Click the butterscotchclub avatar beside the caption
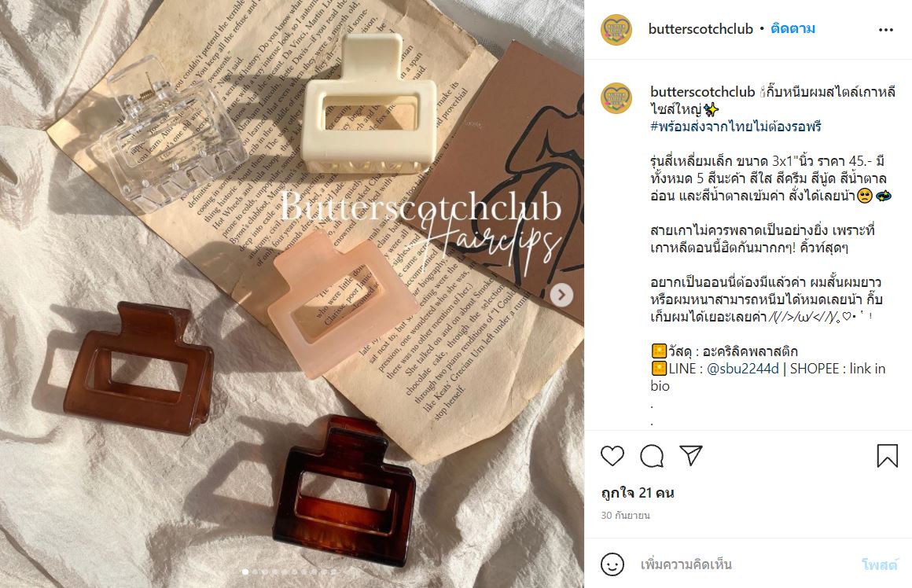 point(616,97)
